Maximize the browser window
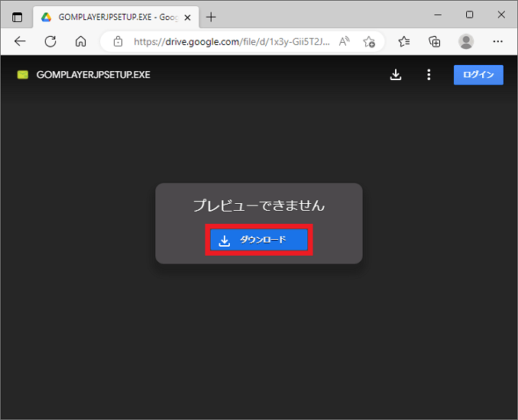 469,15
